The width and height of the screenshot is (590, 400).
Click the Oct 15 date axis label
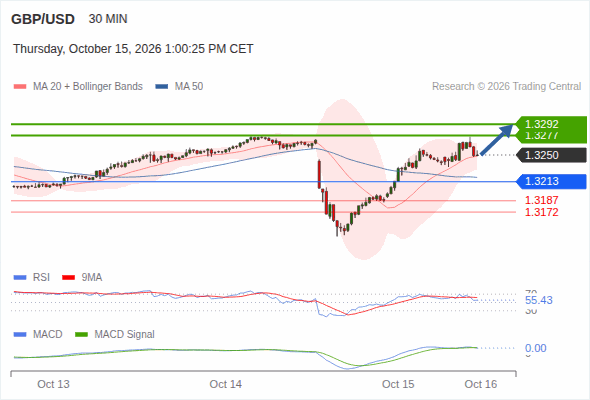click(x=398, y=384)
